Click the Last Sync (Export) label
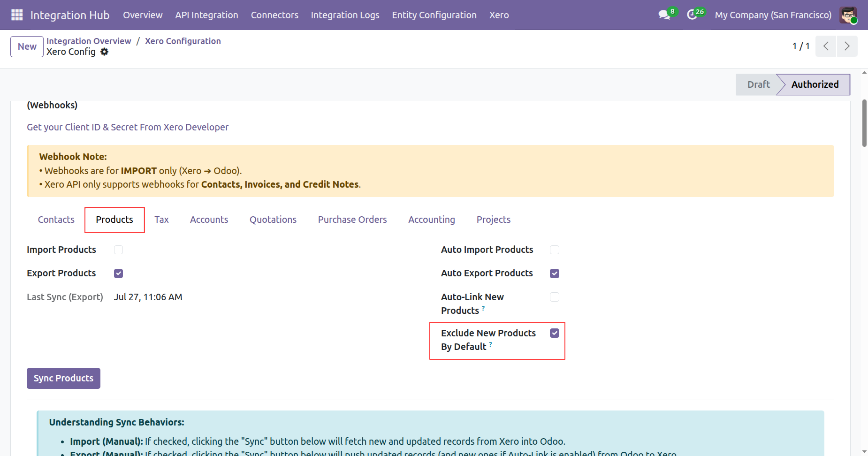868x456 pixels. coord(65,297)
